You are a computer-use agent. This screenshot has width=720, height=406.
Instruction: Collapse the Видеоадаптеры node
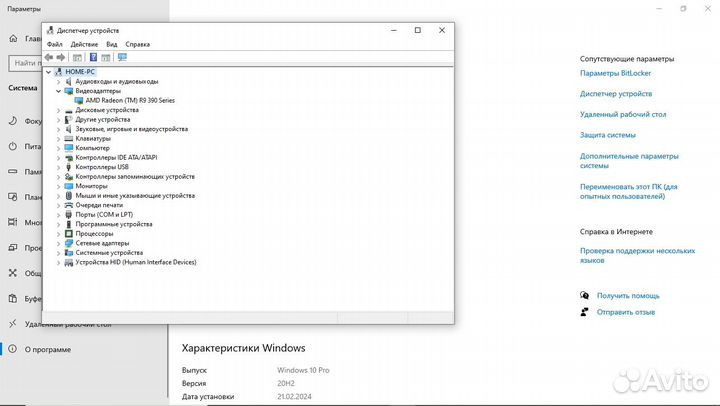pos(58,91)
